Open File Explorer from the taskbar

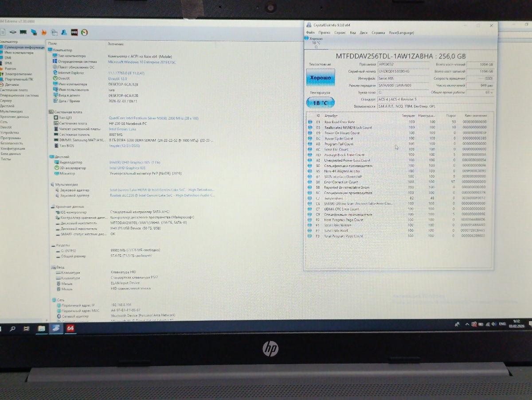click(41, 328)
